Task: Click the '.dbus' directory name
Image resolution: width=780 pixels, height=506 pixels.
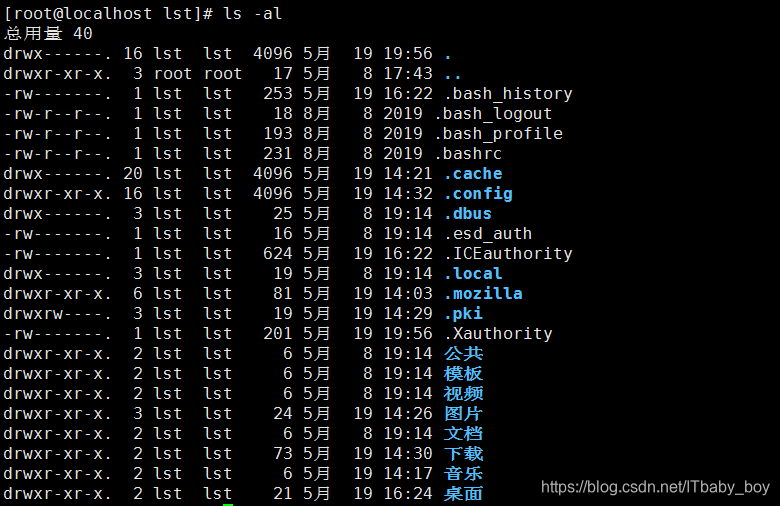Action: [468, 213]
